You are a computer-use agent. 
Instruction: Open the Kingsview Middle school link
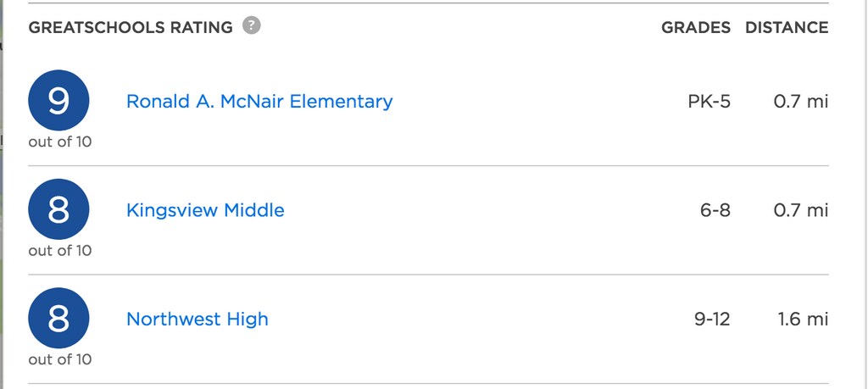[x=205, y=210]
